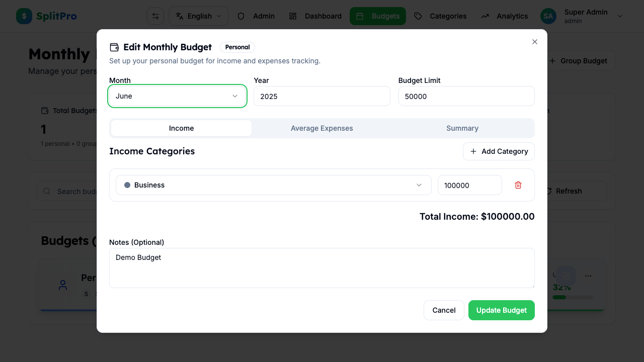Click inside the Notes text area
Image resolution: width=644 pixels, height=362 pixels.
(321, 267)
